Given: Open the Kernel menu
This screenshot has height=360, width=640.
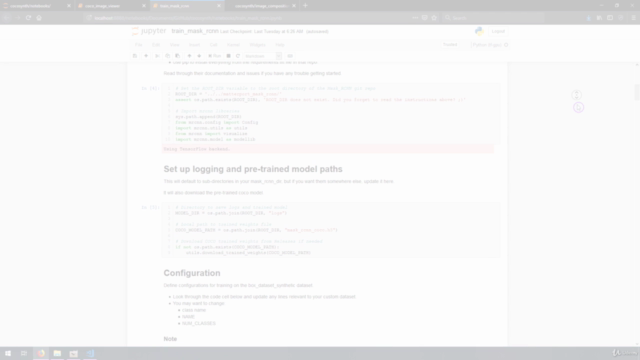Looking at the screenshot, I should pyautogui.click(x=233, y=45).
